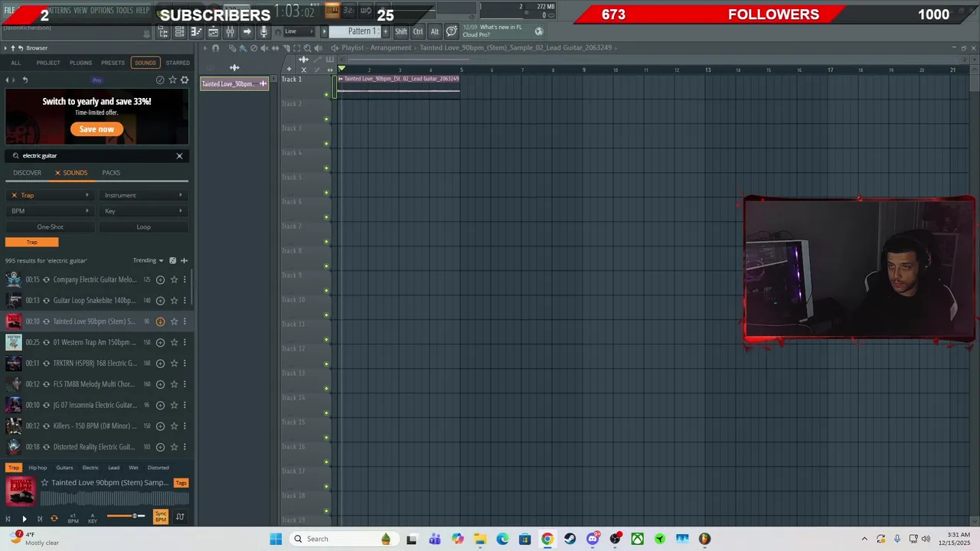Click the Distorted tag
The width and height of the screenshot is (980, 551).
pyautogui.click(x=158, y=468)
